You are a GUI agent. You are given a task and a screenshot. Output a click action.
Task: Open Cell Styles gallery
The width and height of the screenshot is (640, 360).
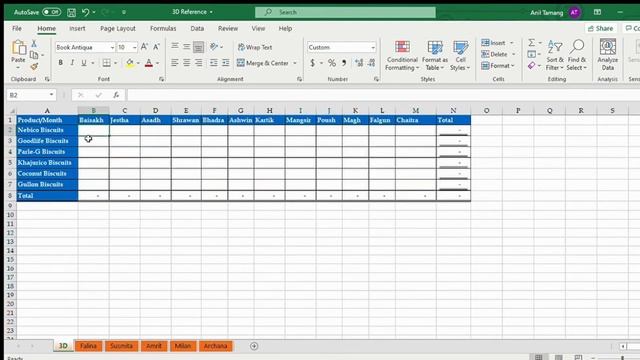coord(460,56)
